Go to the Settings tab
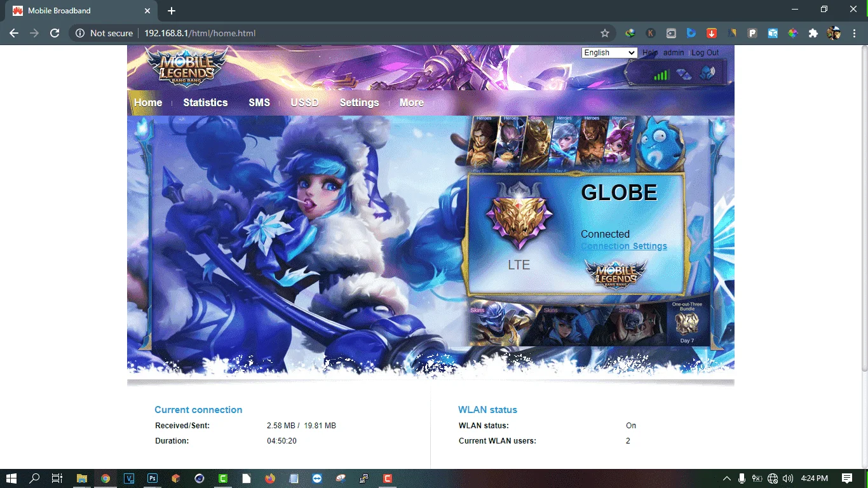The width and height of the screenshot is (868, 488). [359, 102]
